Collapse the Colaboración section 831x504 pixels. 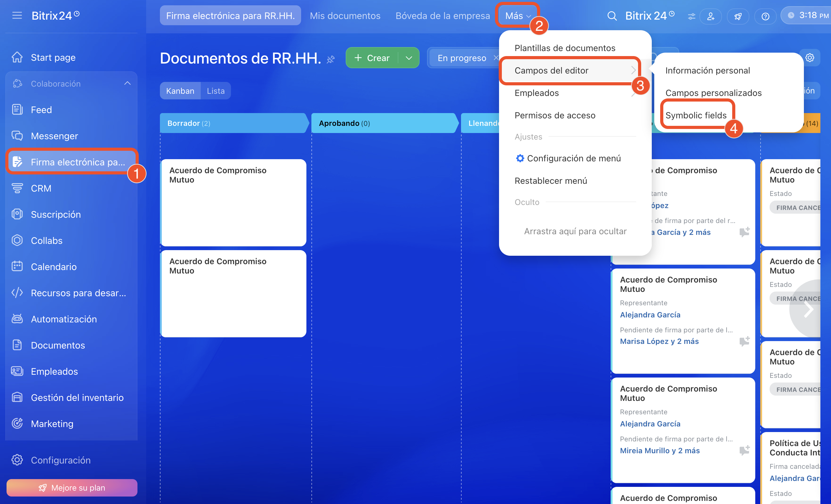[127, 83]
